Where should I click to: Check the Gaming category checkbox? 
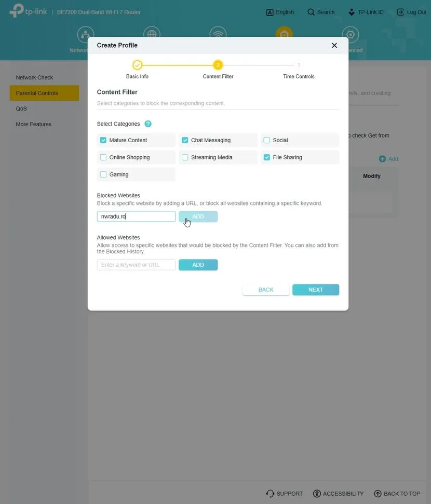(103, 174)
